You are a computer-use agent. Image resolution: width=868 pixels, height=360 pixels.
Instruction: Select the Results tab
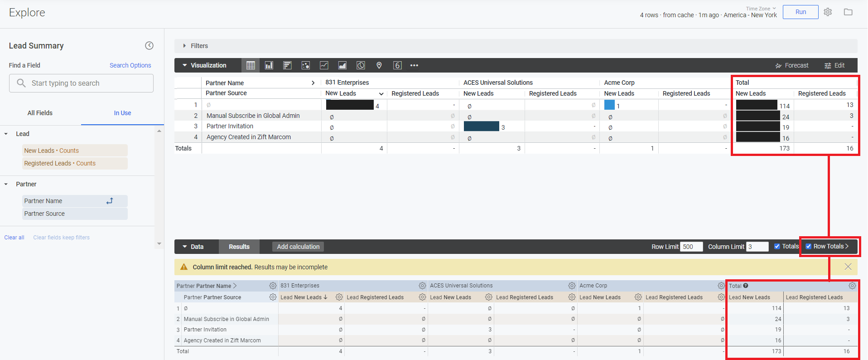[x=239, y=247]
